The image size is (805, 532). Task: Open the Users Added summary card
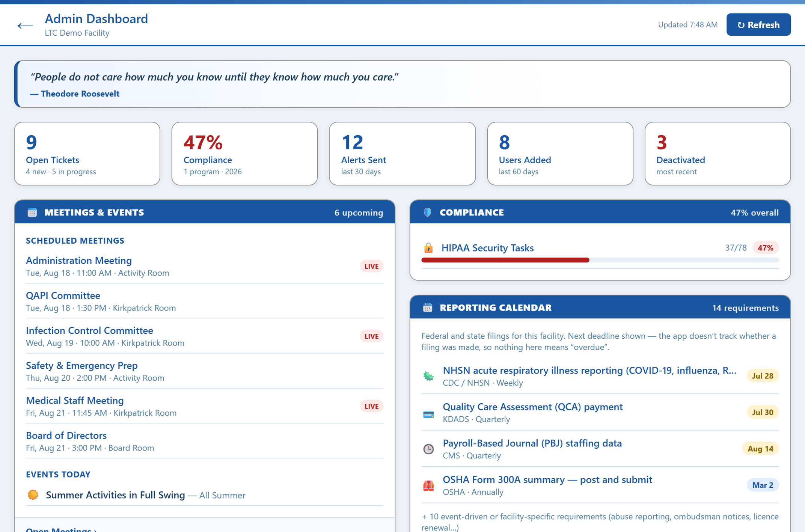click(560, 154)
